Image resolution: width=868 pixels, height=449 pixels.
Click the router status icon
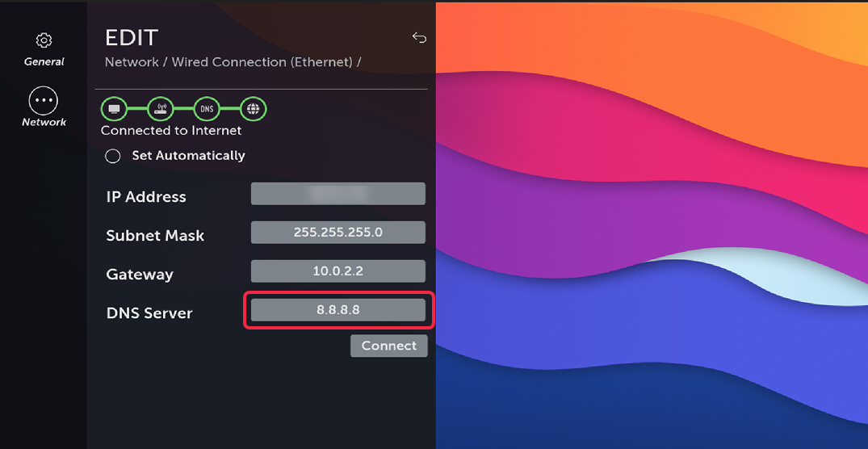pyautogui.click(x=161, y=109)
